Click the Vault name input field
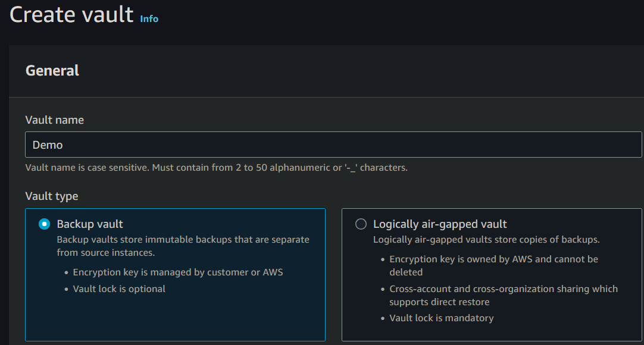The image size is (644, 345). coord(333,145)
